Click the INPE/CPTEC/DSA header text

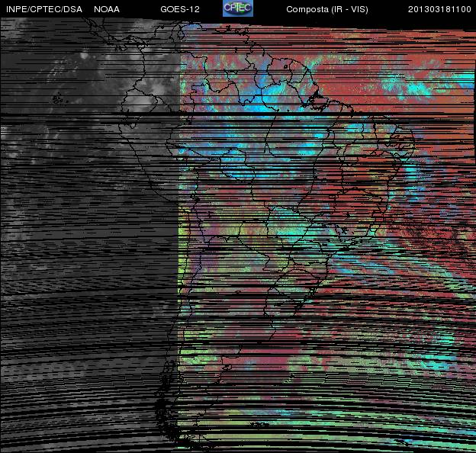pyautogui.click(x=44, y=9)
